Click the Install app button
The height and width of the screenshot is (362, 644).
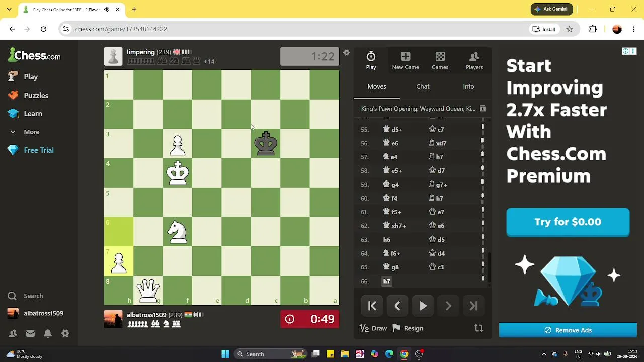pyautogui.click(x=544, y=29)
